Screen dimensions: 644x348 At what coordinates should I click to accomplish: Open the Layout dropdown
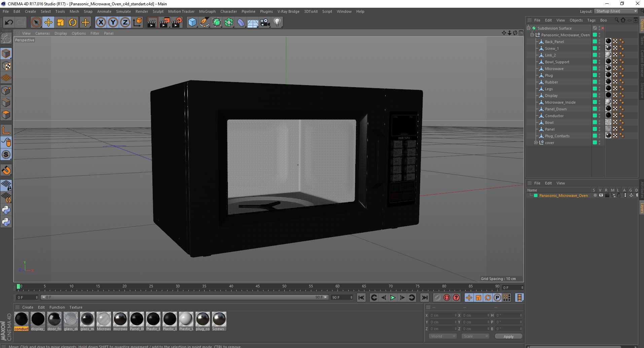click(x=616, y=11)
